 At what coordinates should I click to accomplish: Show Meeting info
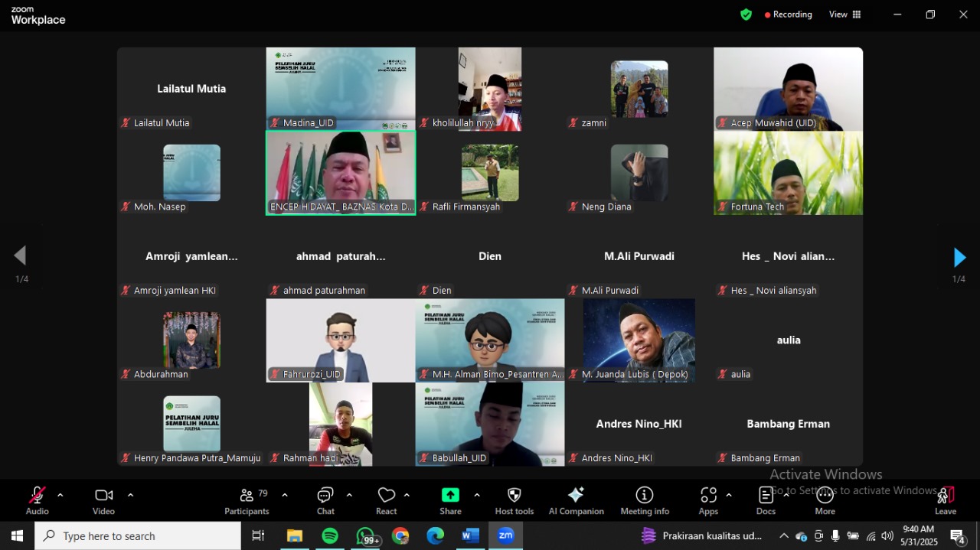[645, 501]
